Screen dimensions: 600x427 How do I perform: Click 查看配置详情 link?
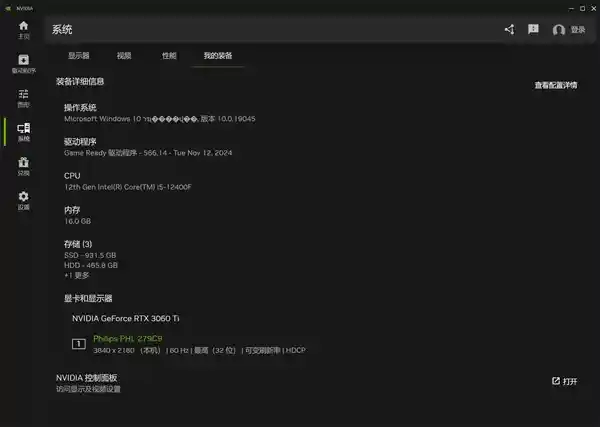point(556,85)
